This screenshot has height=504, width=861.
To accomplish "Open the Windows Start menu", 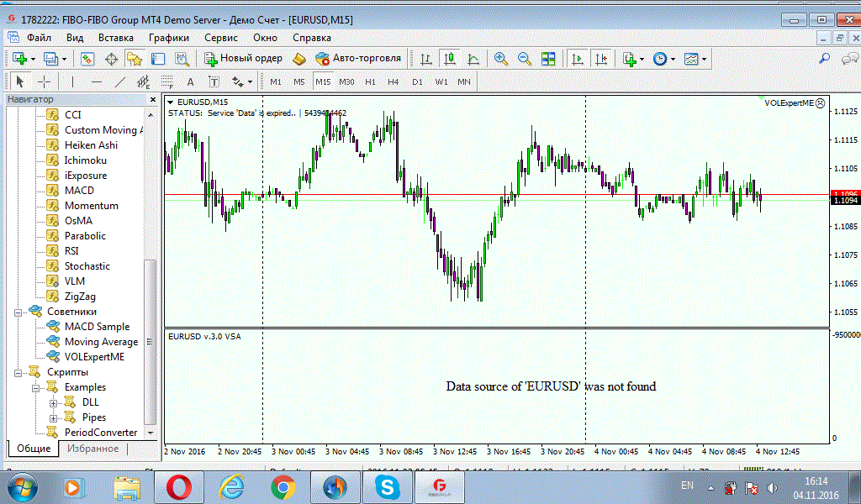I will click(x=22, y=487).
